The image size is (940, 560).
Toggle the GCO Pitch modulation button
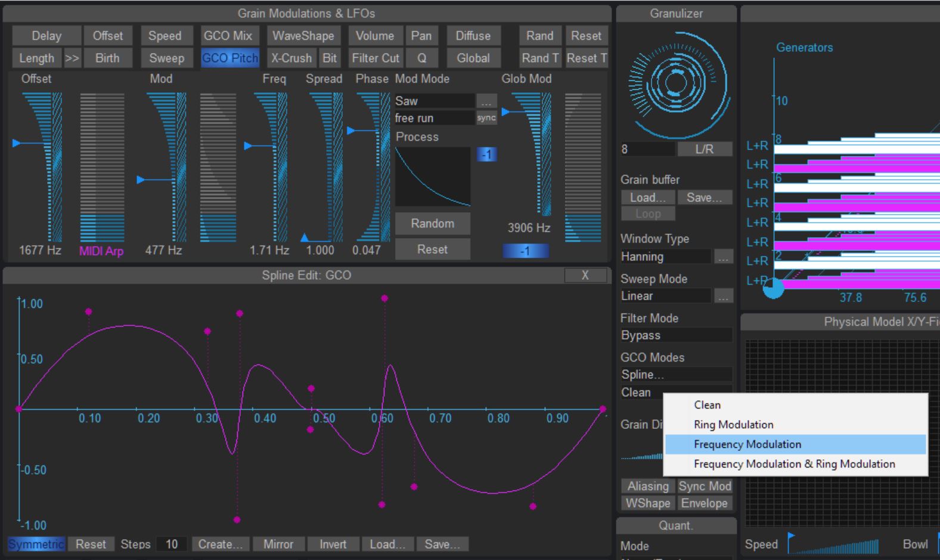click(x=230, y=58)
